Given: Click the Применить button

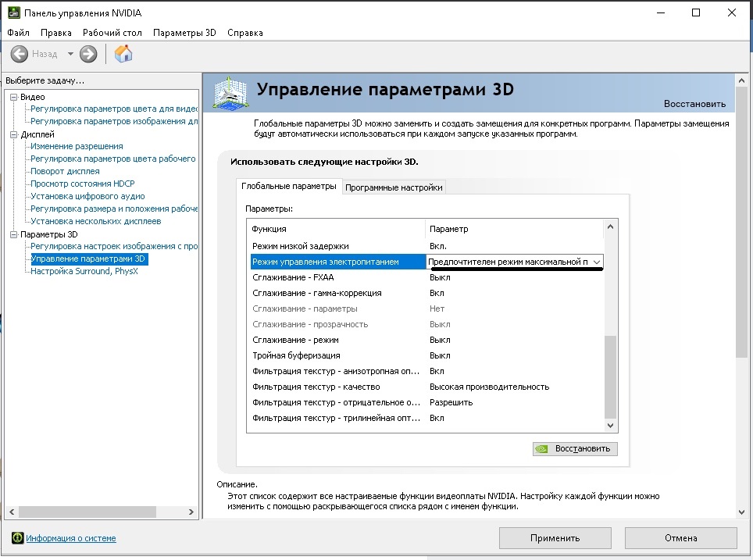Looking at the screenshot, I should 555,538.
